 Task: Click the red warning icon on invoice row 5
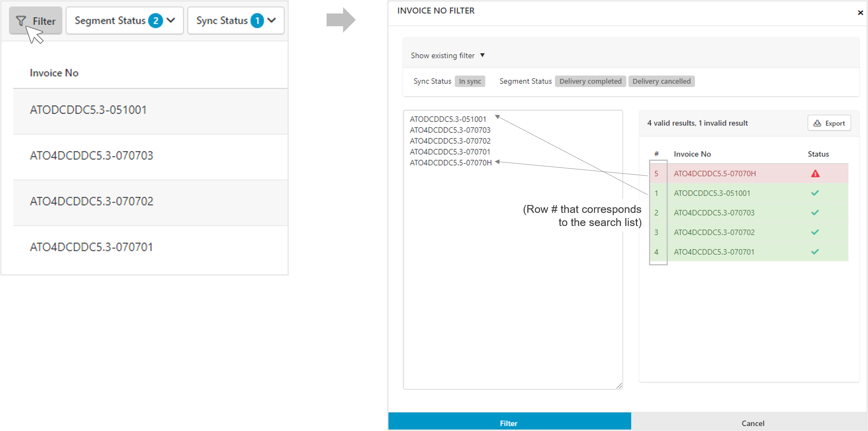tap(815, 174)
